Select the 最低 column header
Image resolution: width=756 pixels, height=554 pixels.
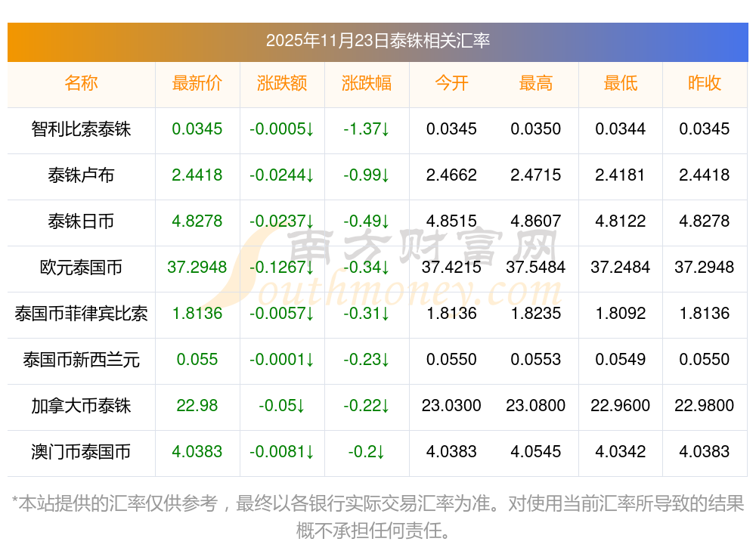click(x=620, y=83)
